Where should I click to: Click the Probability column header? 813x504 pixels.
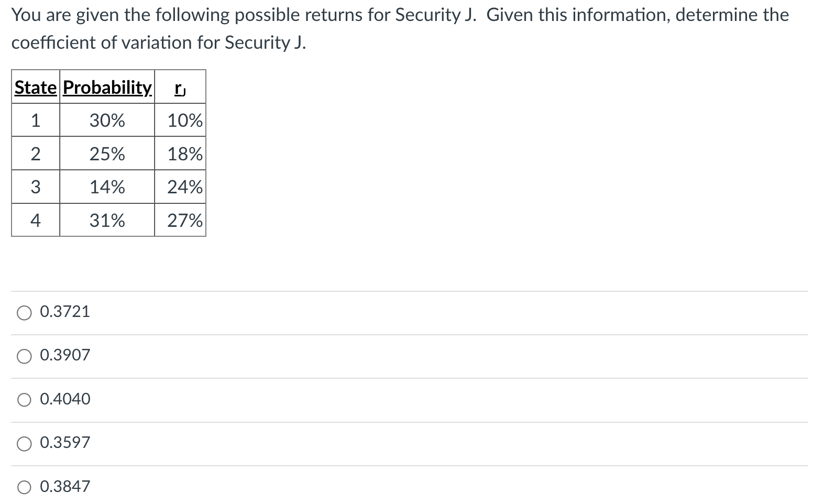(106, 87)
